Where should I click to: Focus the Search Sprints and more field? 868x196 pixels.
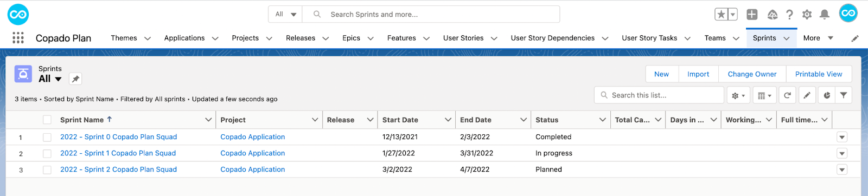[x=431, y=15]
